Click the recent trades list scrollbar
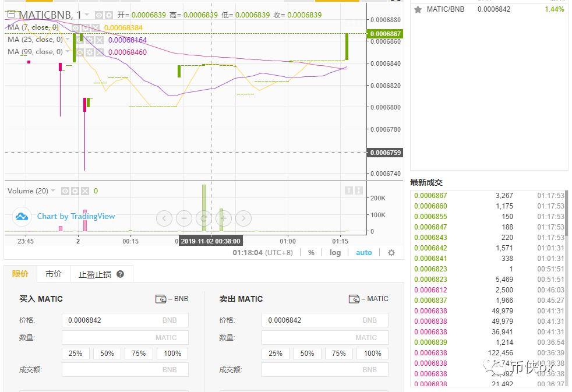Screen dimensions: 572x392 tap(567, 213)
